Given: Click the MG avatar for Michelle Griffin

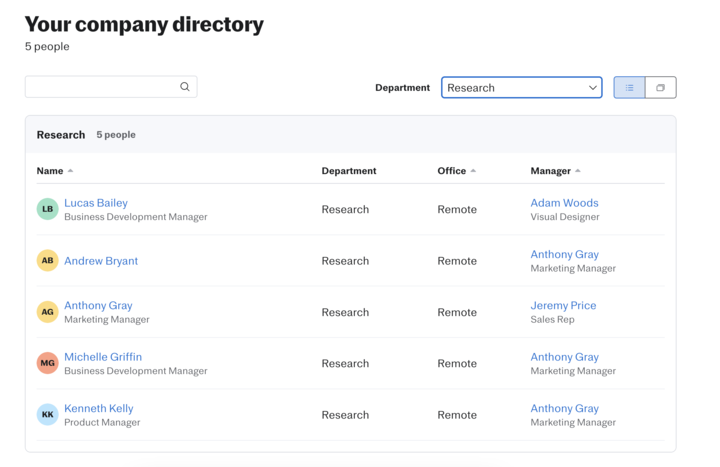Looking at the screenshot, I should pyautogui.click(x=47, y=363).
